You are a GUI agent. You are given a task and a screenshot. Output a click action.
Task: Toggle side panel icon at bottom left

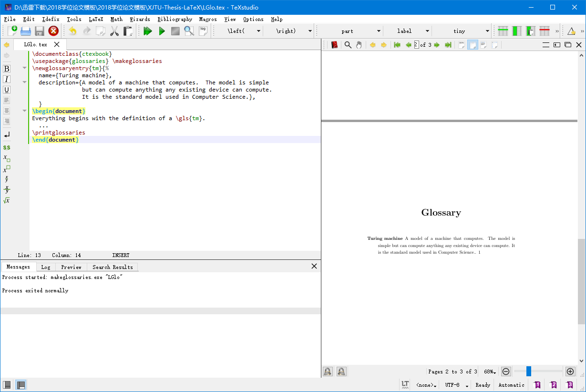tap(7, 385)
